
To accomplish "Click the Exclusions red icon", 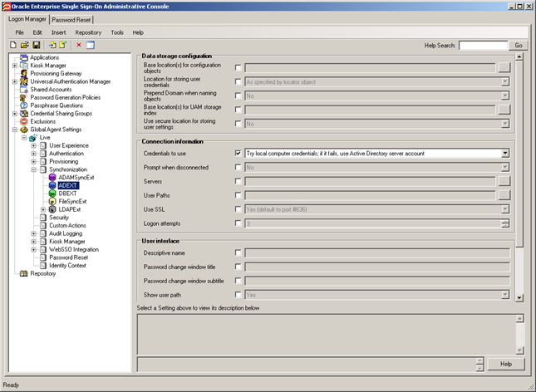I will click(24, 121).
